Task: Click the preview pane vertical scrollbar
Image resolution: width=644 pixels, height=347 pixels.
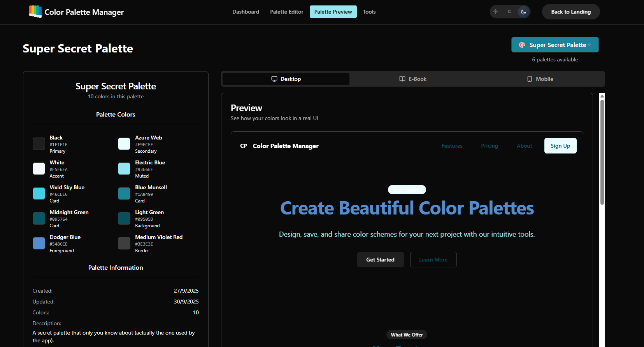Action: coord(602,152)
